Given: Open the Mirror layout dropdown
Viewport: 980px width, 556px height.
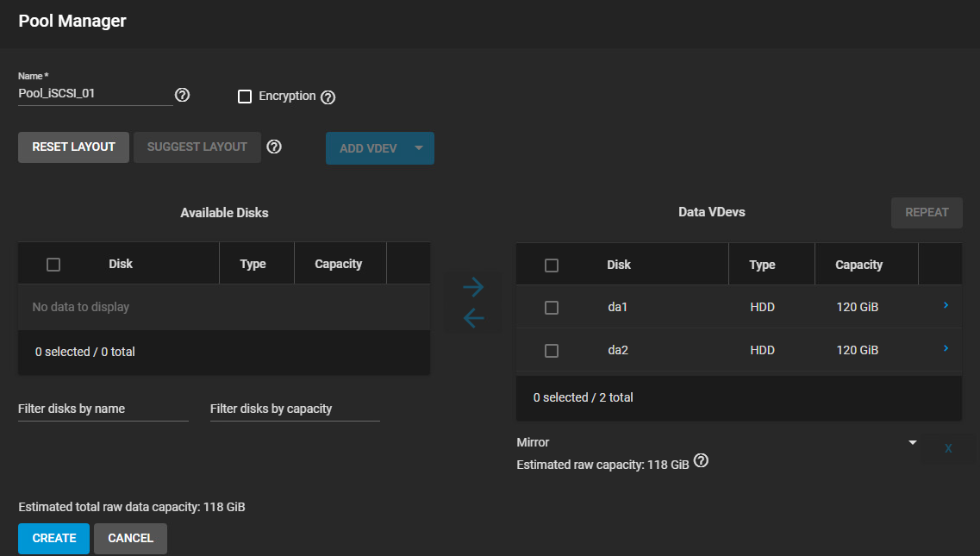Looking at the screenshot, I should tap(912, 441).
